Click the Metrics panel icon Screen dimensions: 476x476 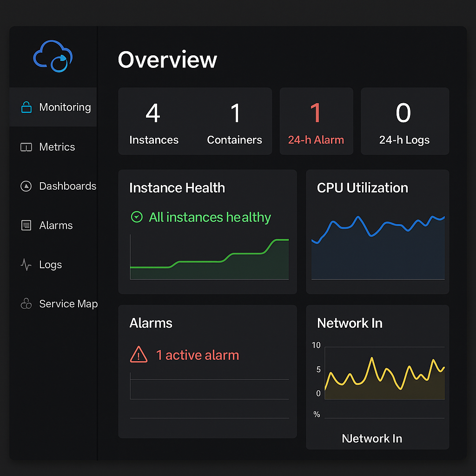pos(26,147)
